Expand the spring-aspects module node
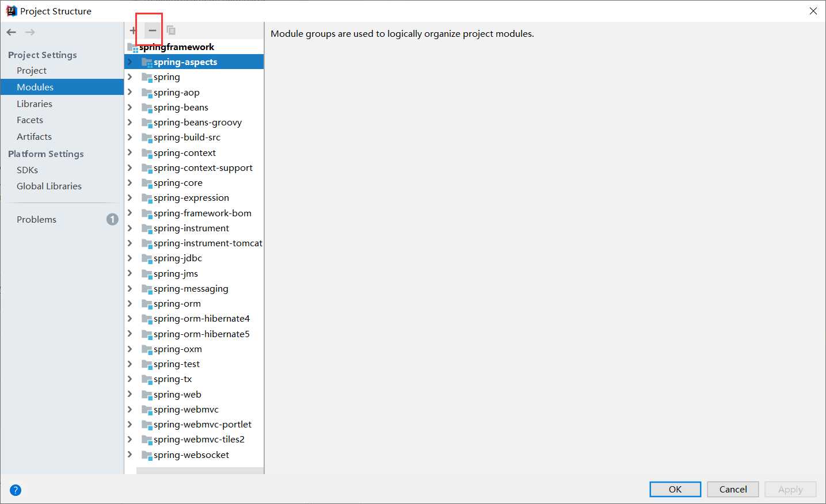Screen dimensions: 826x504 [x=130, y=62]
